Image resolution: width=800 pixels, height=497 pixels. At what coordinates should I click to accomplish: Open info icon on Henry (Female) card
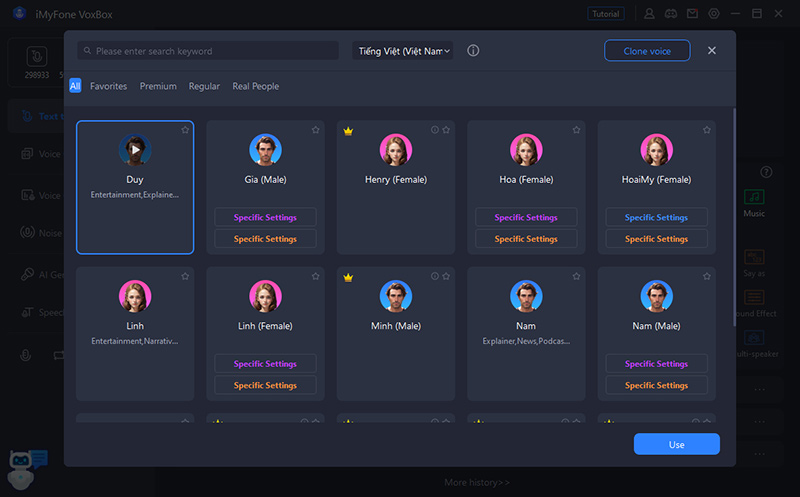pyautogui.click(x=435, y=130)
